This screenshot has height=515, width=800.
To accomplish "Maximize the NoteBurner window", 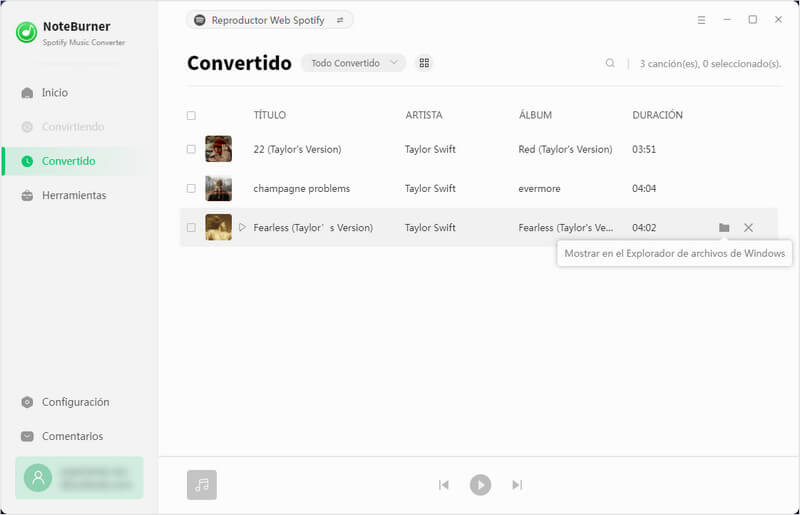I will 753,19.
